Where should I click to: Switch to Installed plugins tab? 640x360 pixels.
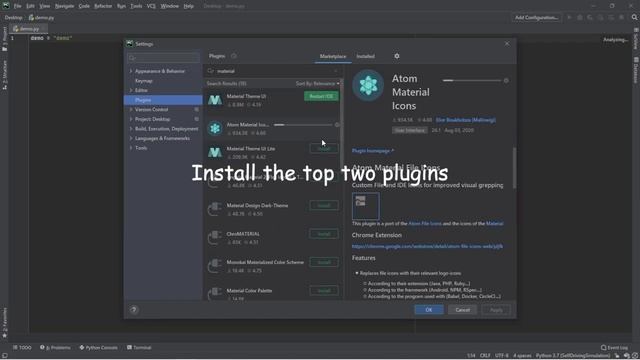click(365, 56)
